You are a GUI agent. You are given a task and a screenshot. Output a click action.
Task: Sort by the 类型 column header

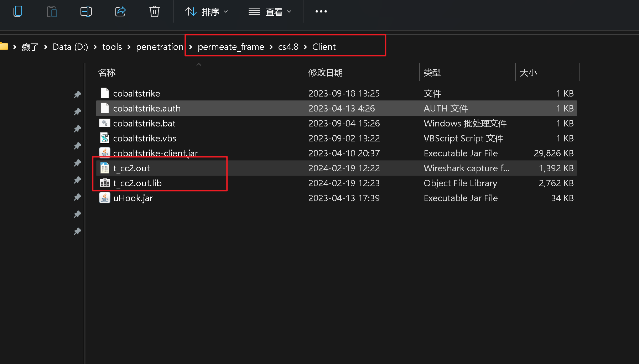(432, 73)
